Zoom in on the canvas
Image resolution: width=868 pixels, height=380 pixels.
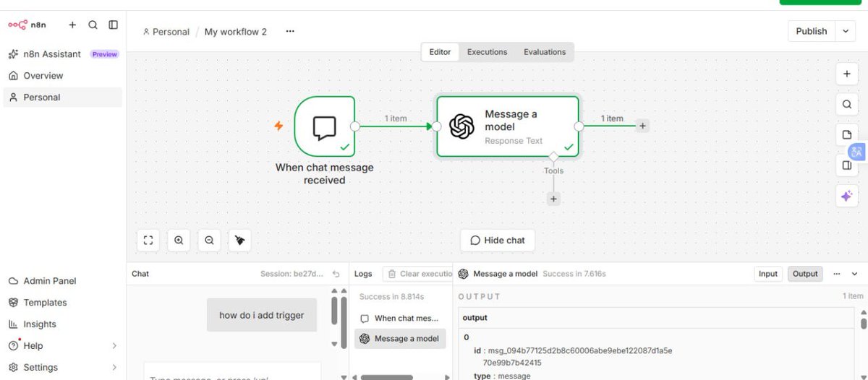[x=179, y=240]
